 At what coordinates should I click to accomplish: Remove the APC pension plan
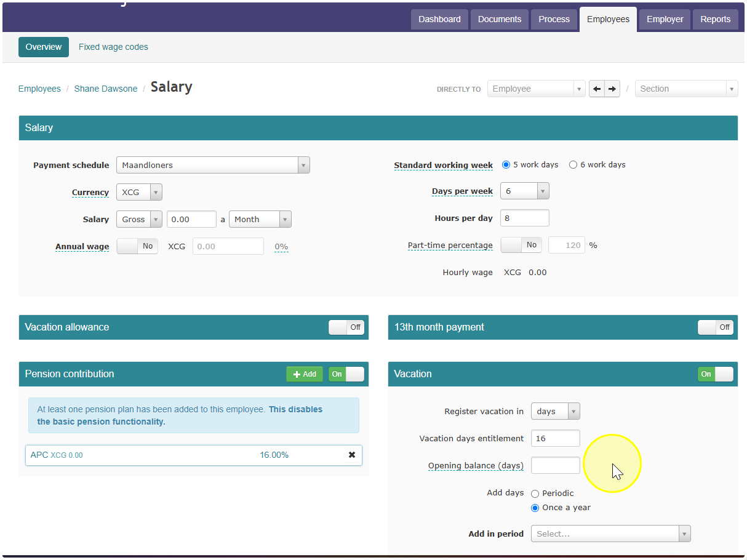point(352,455)
